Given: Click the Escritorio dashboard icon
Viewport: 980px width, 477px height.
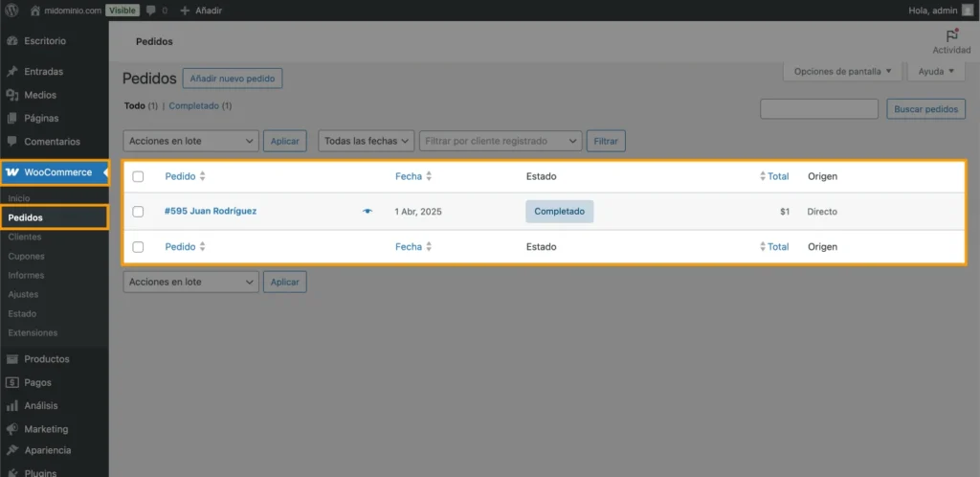Looking at the screenshot, I should pos(11,41).
